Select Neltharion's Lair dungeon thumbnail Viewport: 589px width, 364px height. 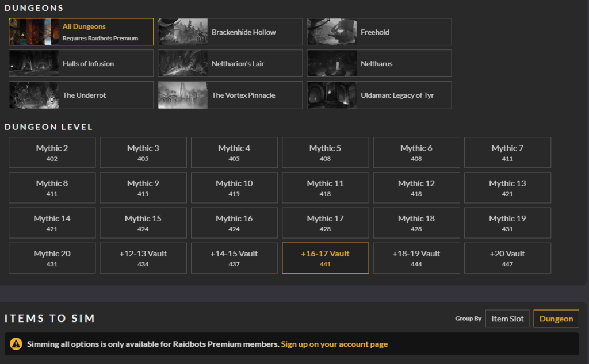pyautogui.click(x=183, y=63)
